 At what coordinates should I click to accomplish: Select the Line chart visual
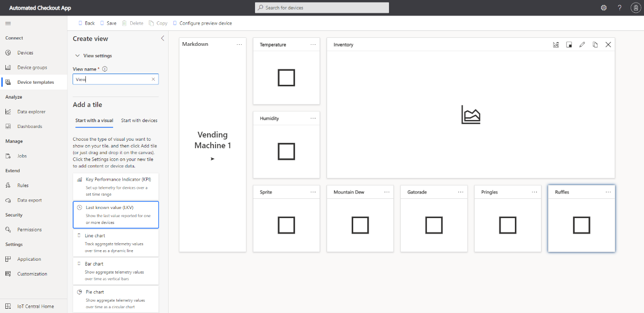pyautogui.click(x=116, y=243)
